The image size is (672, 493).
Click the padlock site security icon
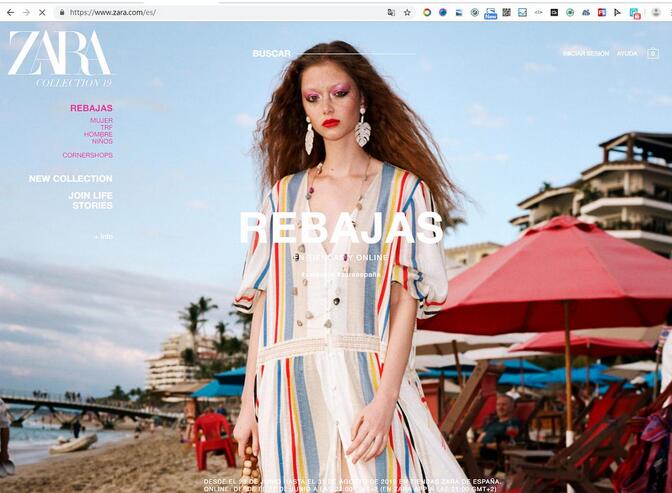[x=62, y=12]
